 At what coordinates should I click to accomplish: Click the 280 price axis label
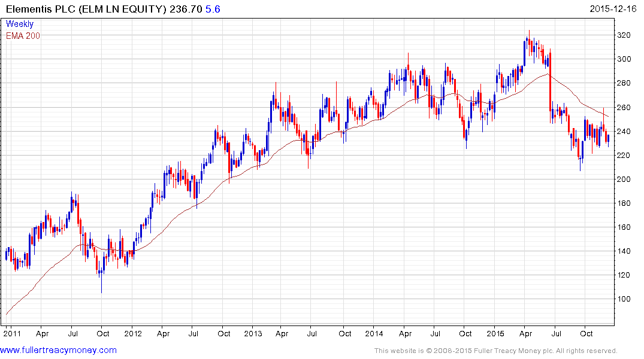click(x=624, y=83)
